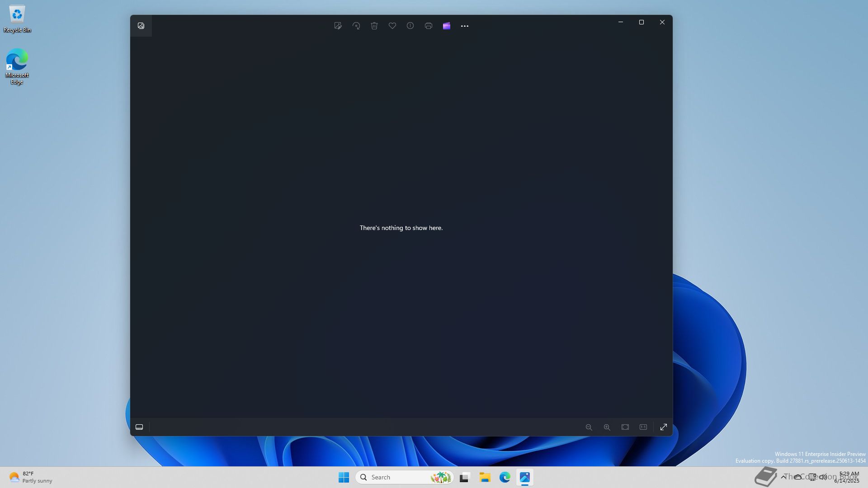This screenshot has width=868, height=488.
Task: Open the File info panel icon
Action: coord(410,26)
